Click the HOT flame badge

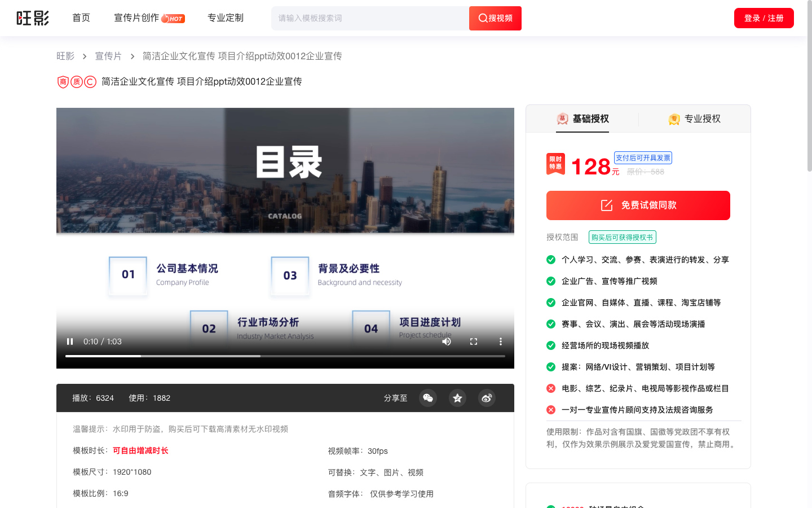173,19
